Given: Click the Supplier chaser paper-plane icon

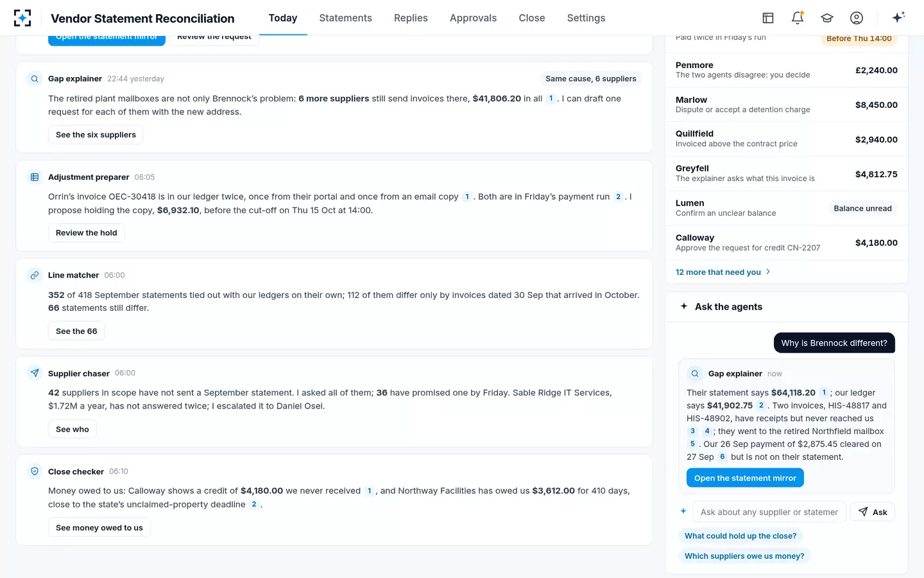Looking at the screenshot, I should [35, 373].
